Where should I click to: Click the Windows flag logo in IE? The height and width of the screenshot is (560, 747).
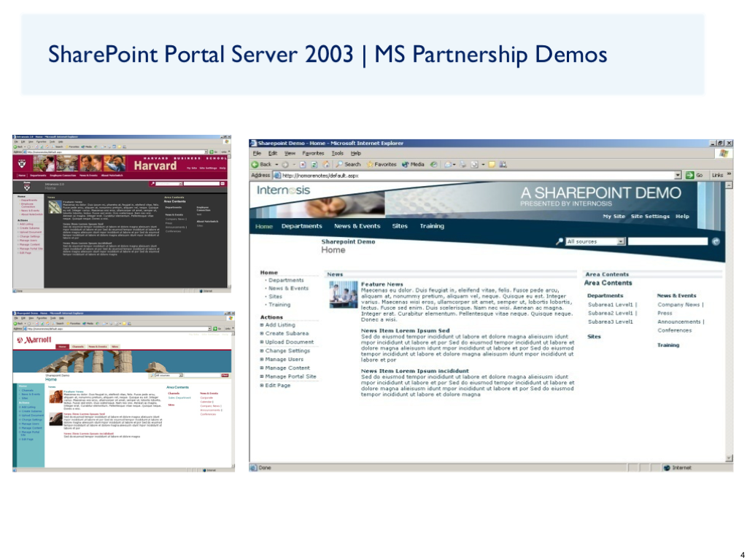click(724, 153)
